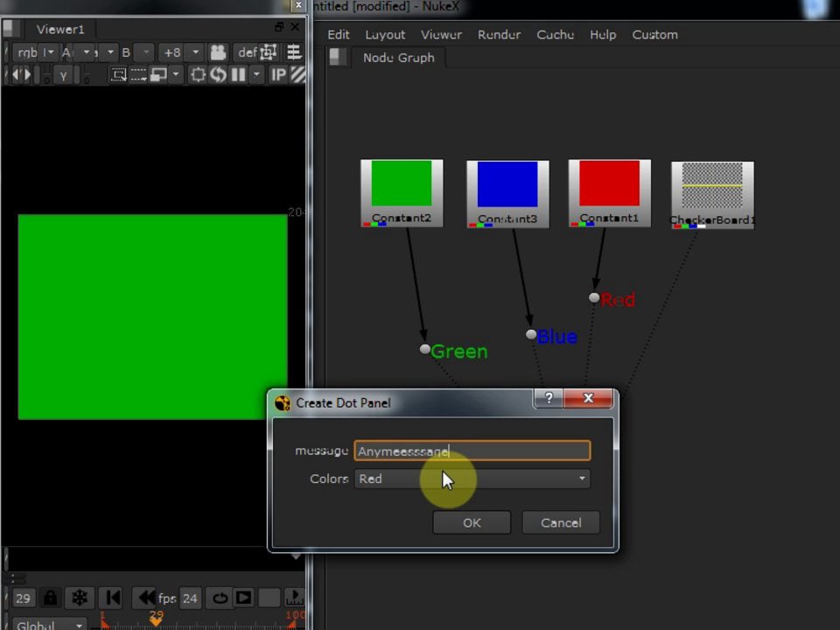Click the fps field showing 24
The image size is (840, 630).
190,598
